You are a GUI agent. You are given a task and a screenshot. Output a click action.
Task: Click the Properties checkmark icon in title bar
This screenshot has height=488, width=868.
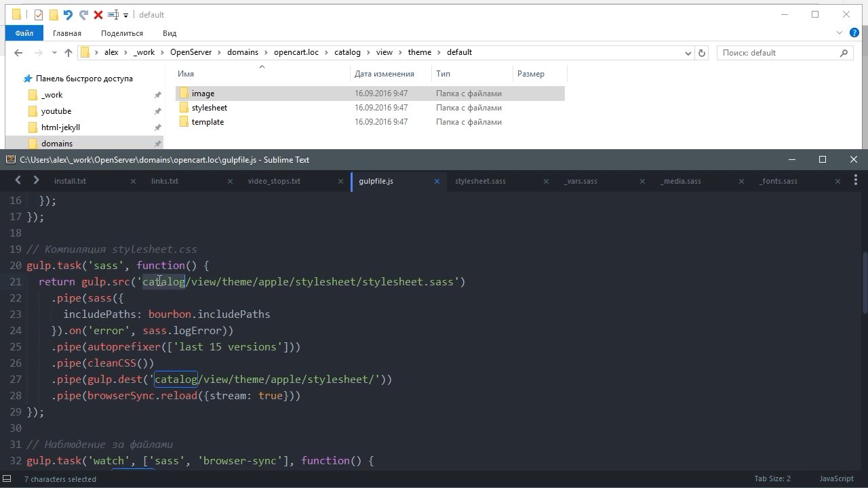click(x=39, y=15)
